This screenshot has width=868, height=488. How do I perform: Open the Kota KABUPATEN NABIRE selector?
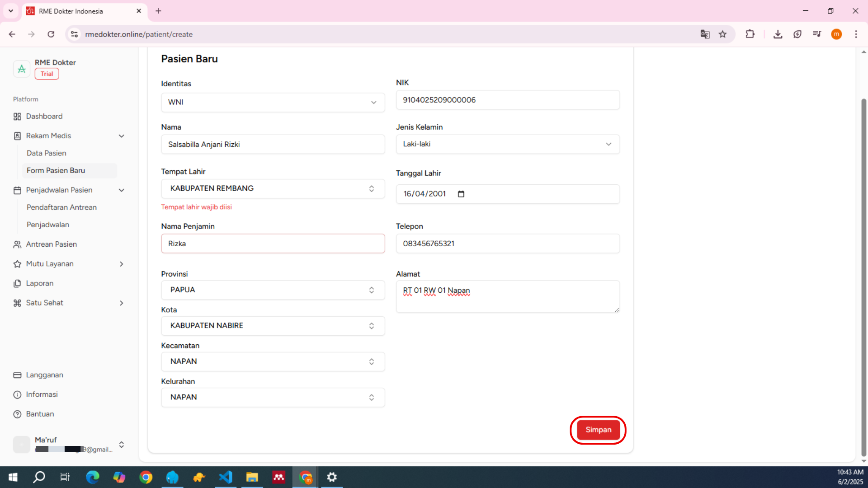[273, 325]
